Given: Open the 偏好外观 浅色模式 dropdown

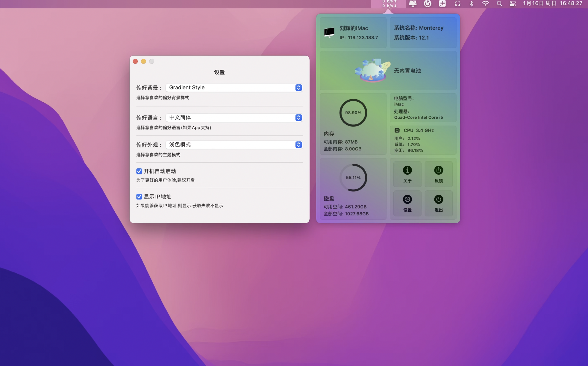Looking at the screenshot, I should click(x=234, y=145).
